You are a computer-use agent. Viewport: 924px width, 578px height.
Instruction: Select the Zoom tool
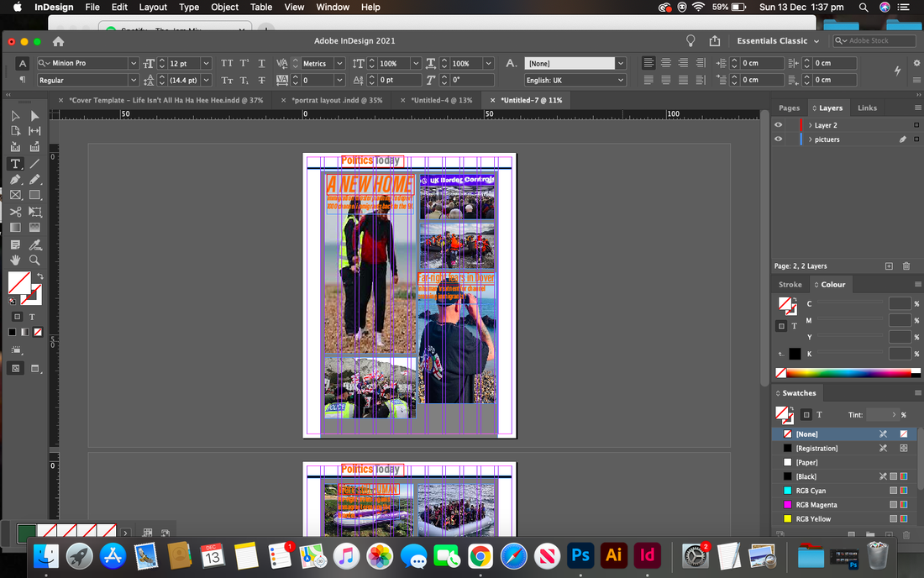[x=34, y=260]
